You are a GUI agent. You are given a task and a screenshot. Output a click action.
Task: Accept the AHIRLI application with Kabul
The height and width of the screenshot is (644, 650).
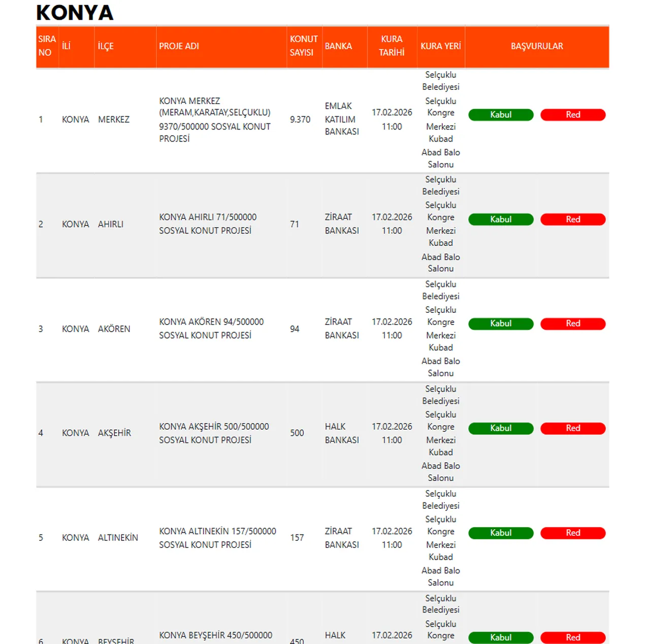click(x=500, y=219)
